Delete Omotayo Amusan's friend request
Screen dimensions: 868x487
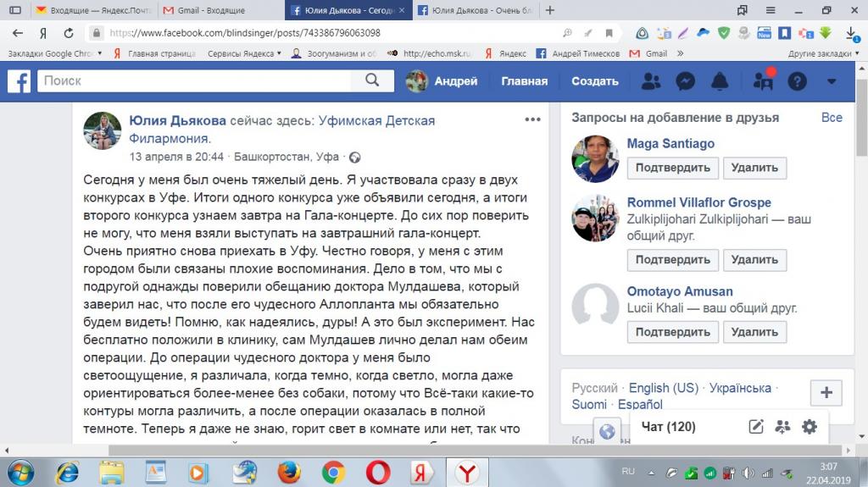coord(754,332)
